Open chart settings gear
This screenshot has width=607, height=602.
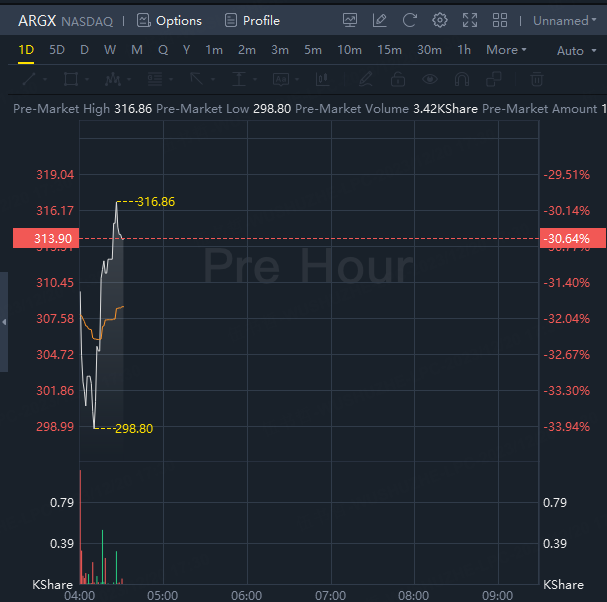440,20
